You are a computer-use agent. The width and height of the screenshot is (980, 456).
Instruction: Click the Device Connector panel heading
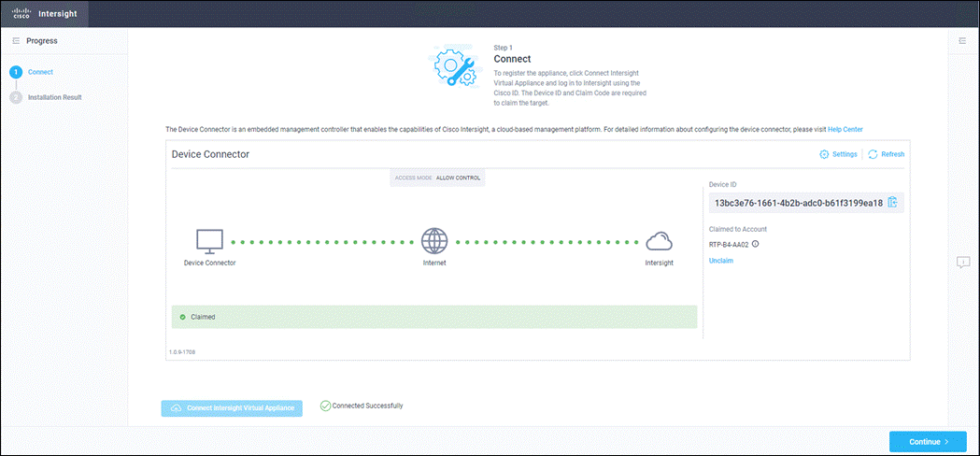[x=210, y=154]
